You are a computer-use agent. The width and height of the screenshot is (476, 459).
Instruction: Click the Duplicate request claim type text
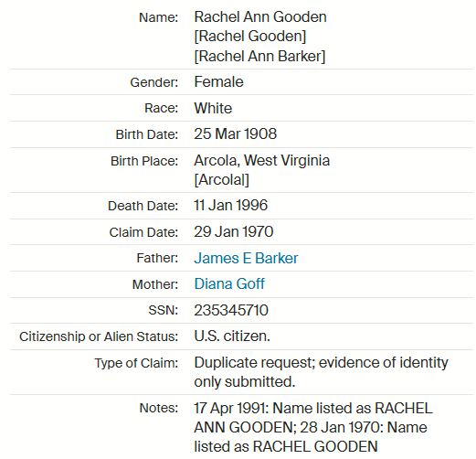[321, 372]
